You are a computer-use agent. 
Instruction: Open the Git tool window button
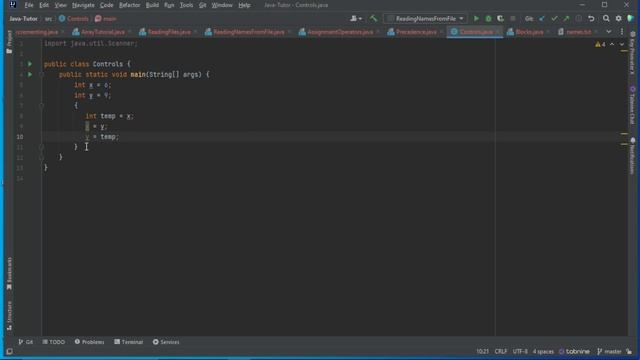(x=26, y=342)
